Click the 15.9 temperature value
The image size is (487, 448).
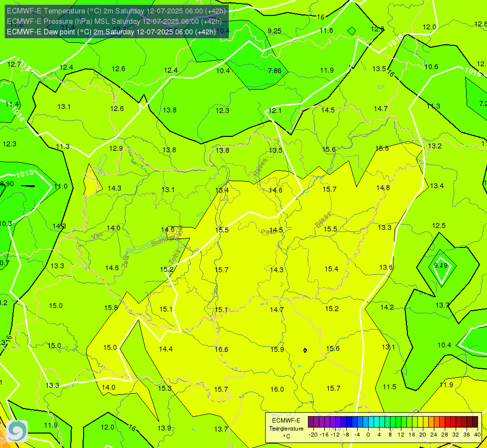click(x=277, y=349)
